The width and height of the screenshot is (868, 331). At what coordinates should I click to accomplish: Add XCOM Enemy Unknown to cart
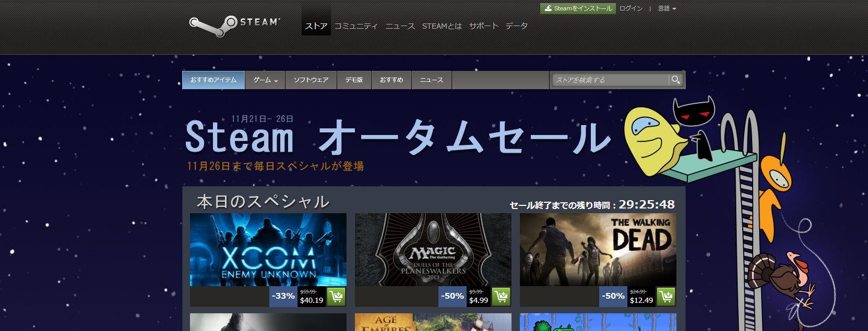point(337,297)
